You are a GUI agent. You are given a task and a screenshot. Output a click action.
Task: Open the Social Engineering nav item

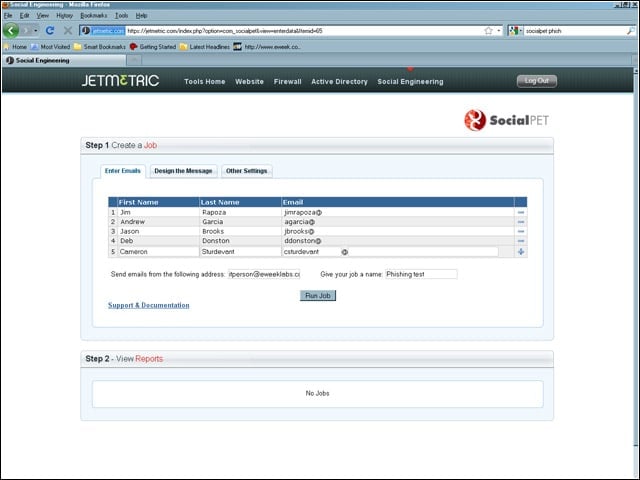point(410,82)
